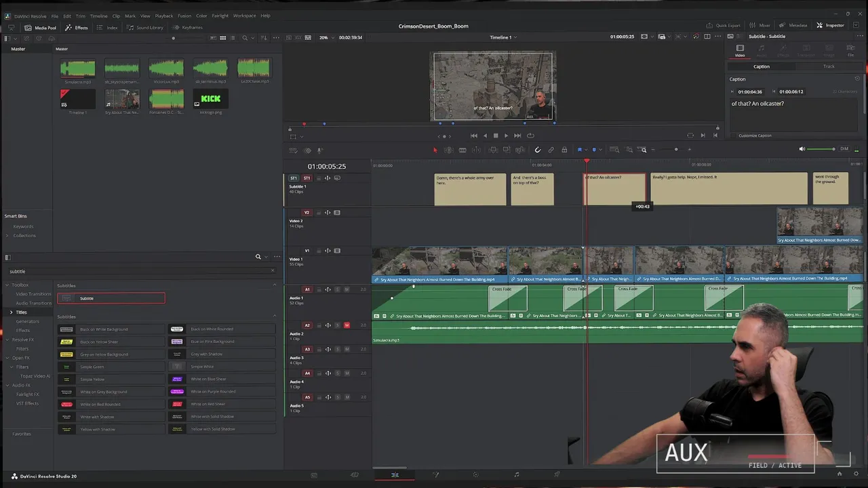Switch media pool to thumbnail view

coord(222,38)
